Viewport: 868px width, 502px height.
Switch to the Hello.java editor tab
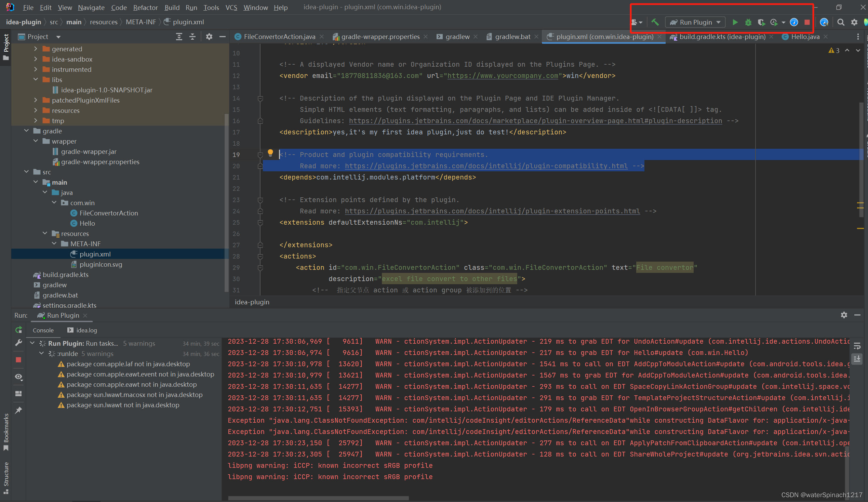click(x=805, y=37)
